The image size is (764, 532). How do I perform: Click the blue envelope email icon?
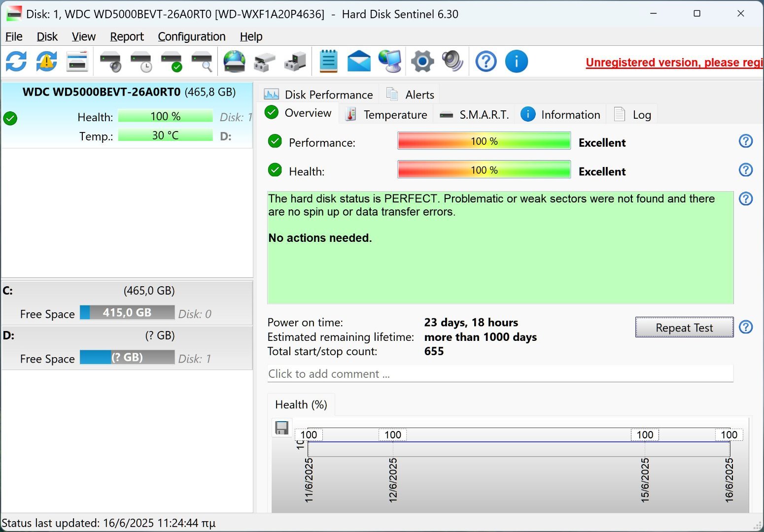pyautogui.click(x=359, y=62)
